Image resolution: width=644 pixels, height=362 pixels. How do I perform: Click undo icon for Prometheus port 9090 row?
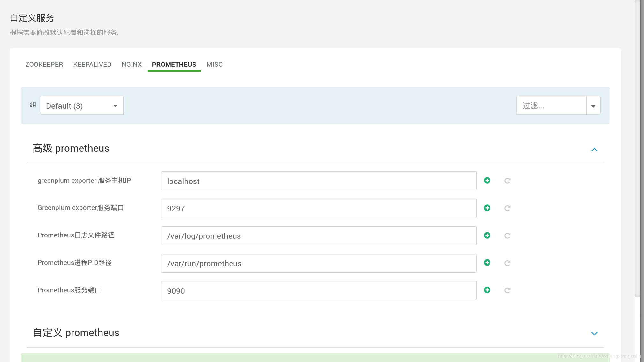507,290
